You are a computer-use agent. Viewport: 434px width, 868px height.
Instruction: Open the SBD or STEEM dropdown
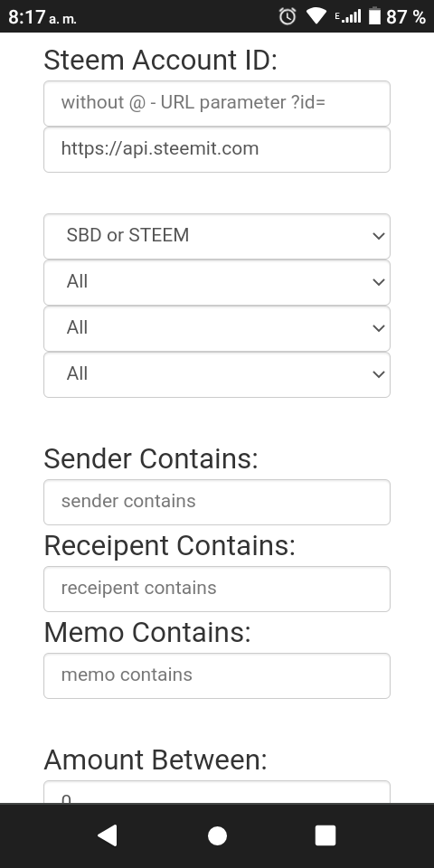217,236
